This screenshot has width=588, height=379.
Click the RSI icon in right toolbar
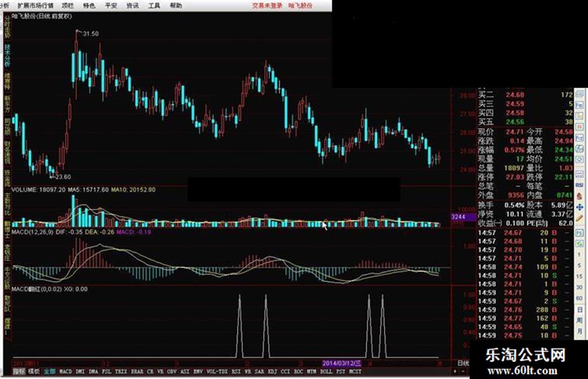pyautogui.click(x=579, y=184)
